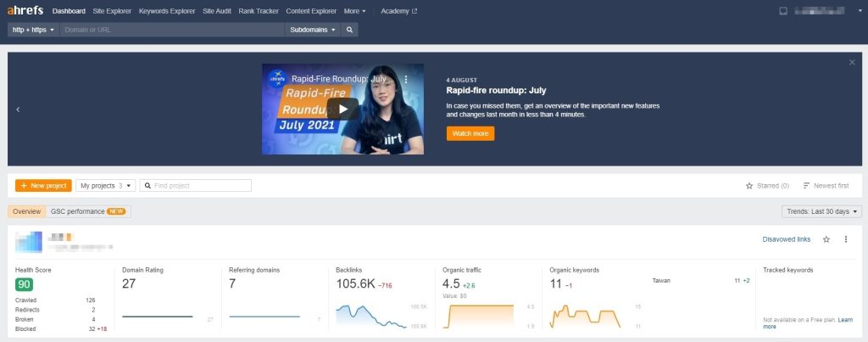Image resolution: width=868 pixels, height=342 pixels.
Task: Create a New project
Action: (x=43, y=186)
